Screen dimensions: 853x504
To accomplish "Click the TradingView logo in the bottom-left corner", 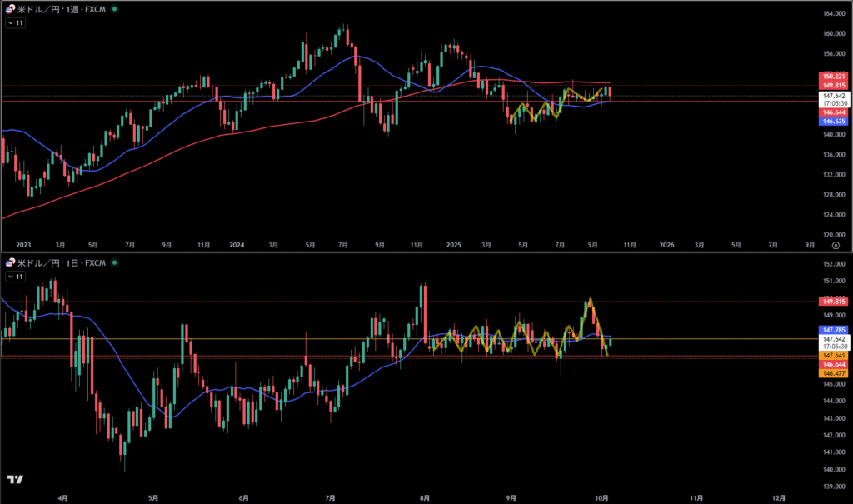I will [x=14, y=480].
